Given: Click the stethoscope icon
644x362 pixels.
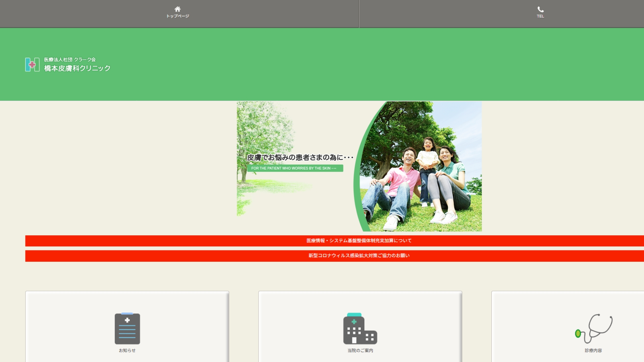Looking at the screenshot, I should 593,328.
